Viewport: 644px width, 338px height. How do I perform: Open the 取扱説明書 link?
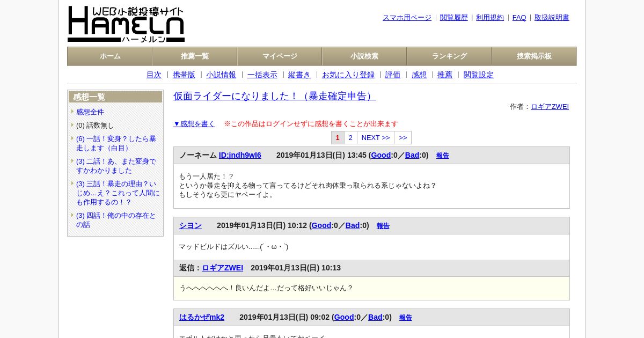(552, 18)
